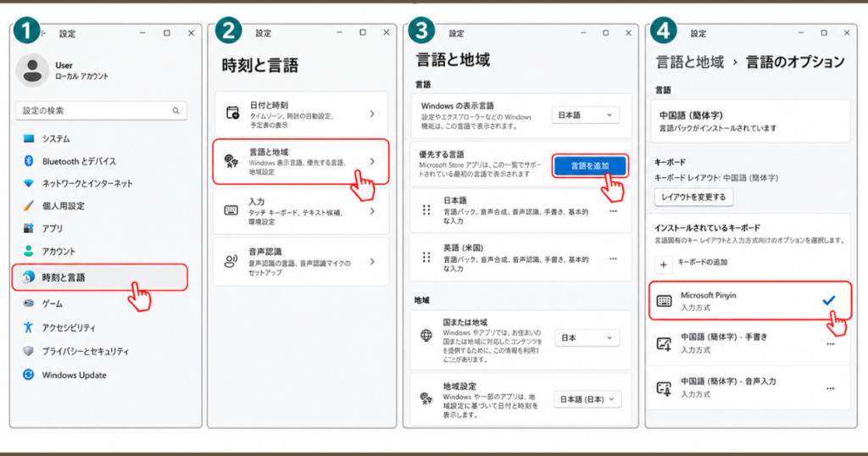
Task: Open more options for 手書き input method
Action: (x=831, y=343)
